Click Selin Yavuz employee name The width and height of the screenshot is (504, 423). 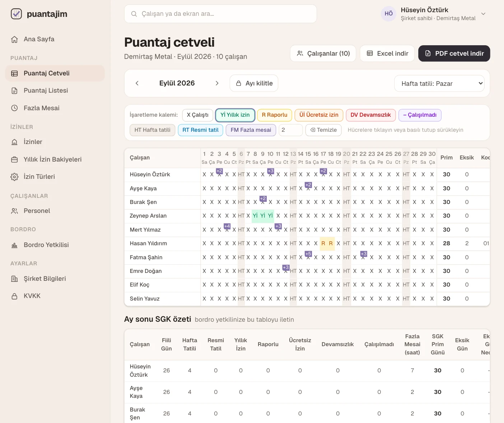145,299
